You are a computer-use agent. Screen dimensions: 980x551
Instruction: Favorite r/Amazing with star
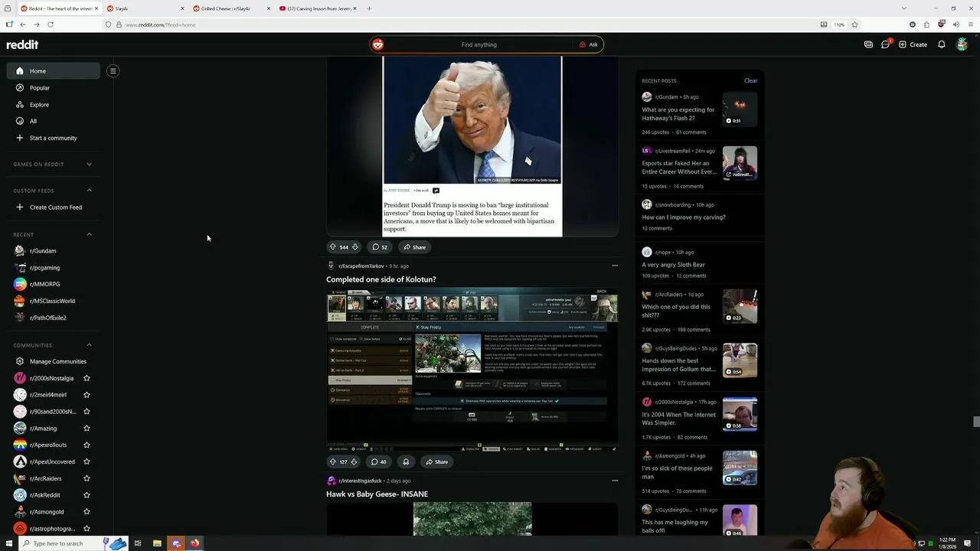pyautogui.click(x=87, y=429)
